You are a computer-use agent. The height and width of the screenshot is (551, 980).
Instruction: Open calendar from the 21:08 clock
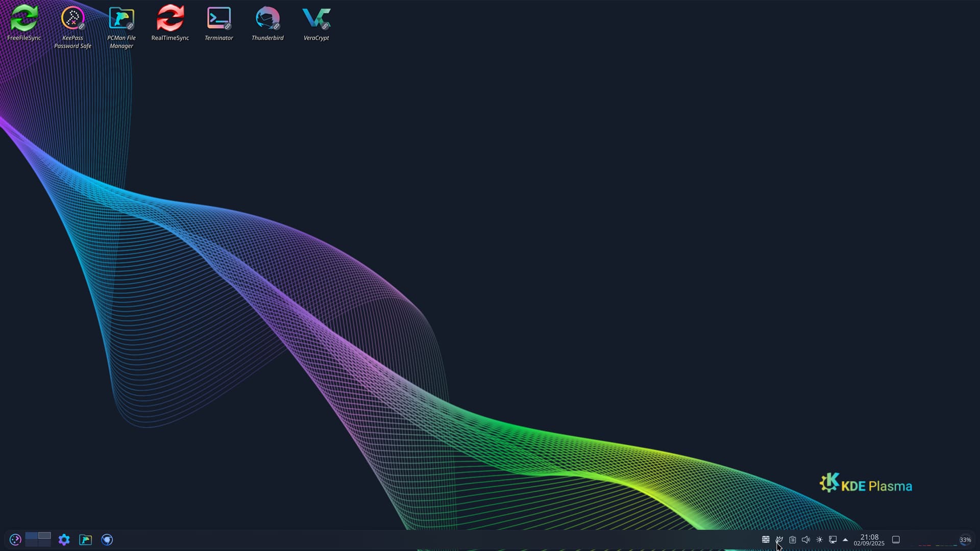(x=869, y=540)
